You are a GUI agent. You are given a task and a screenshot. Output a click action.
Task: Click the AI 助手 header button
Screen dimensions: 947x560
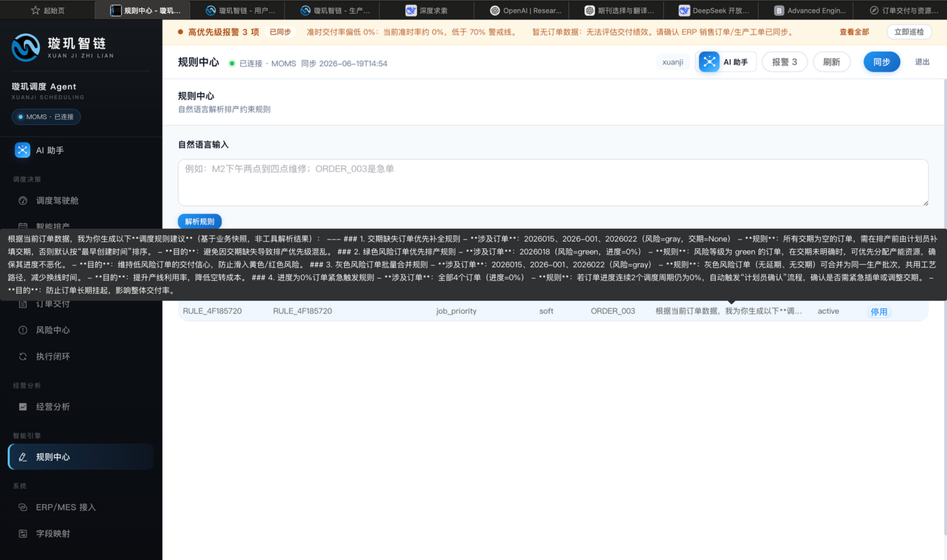[725, 62]
